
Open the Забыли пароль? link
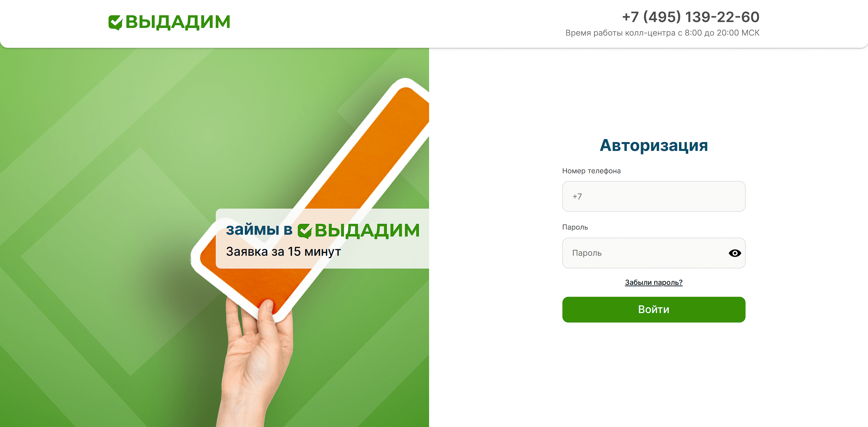pyautogui.click(x=654, y=283)
